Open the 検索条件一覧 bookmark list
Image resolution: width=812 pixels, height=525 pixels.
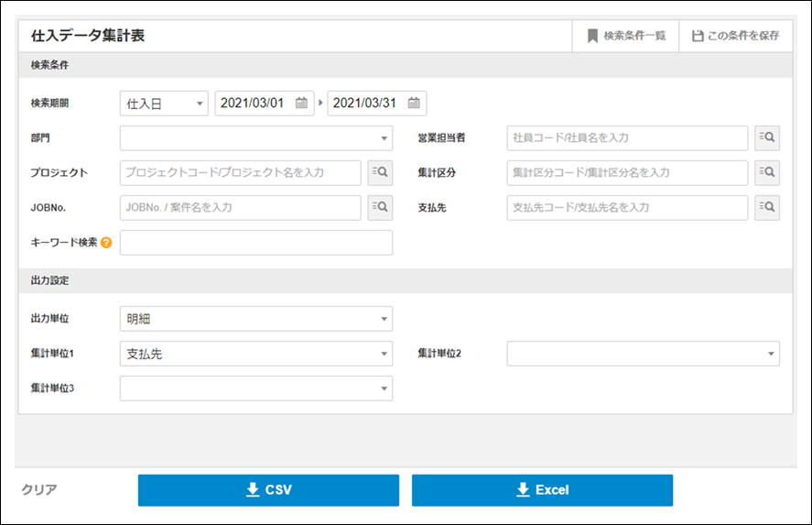pyautogui.click(x=625, y=36)
